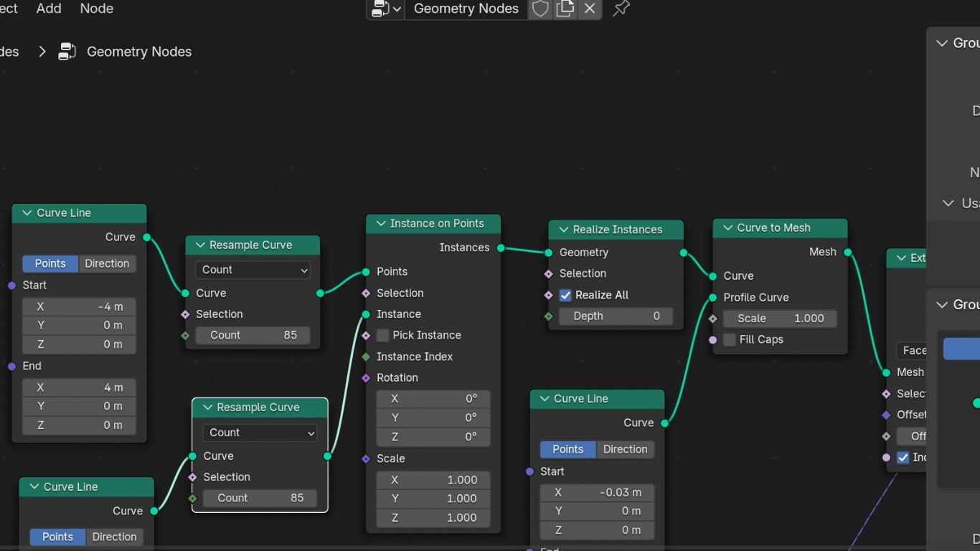Select Points mode in the profile Curve Line node
The image size is (980, 551).
[567, 449]
